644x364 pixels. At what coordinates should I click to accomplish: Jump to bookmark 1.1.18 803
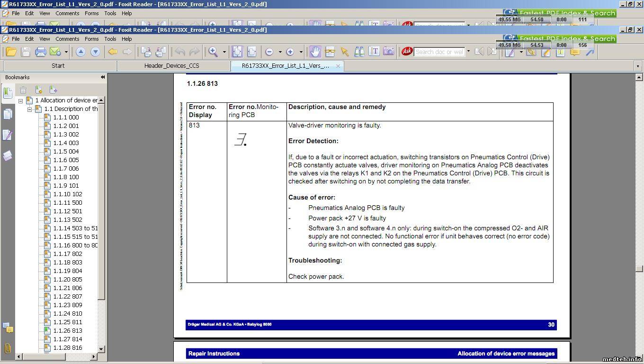click(67, 262)
